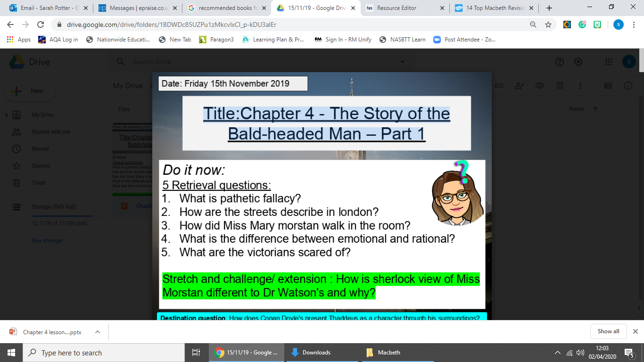Go back with the browser back arrow

point(10,25)
